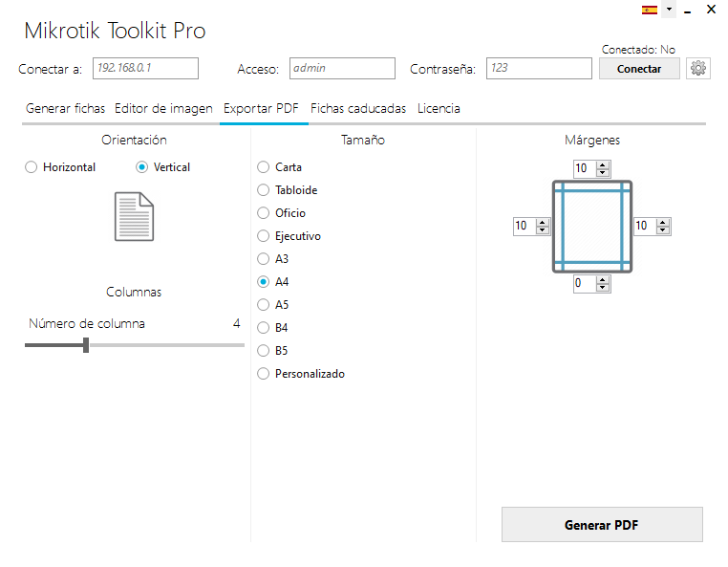
Task: Click the Generar PDF button
Action: click(x=602, y=525)
